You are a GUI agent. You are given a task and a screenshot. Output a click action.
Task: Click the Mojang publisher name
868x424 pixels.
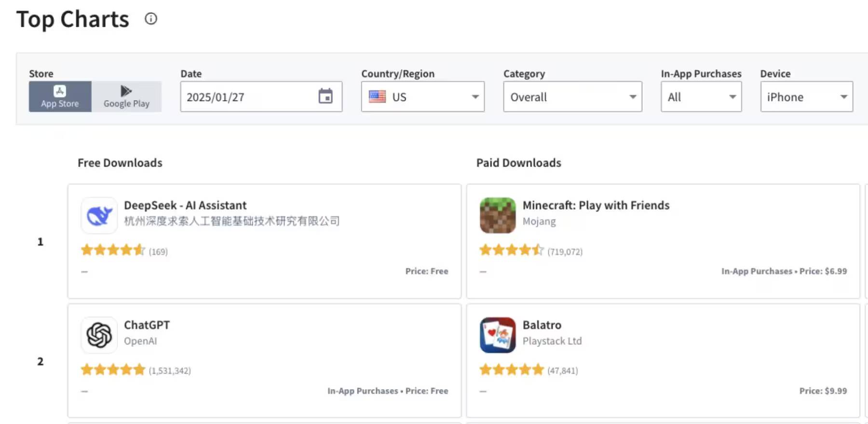coord(539,222)
